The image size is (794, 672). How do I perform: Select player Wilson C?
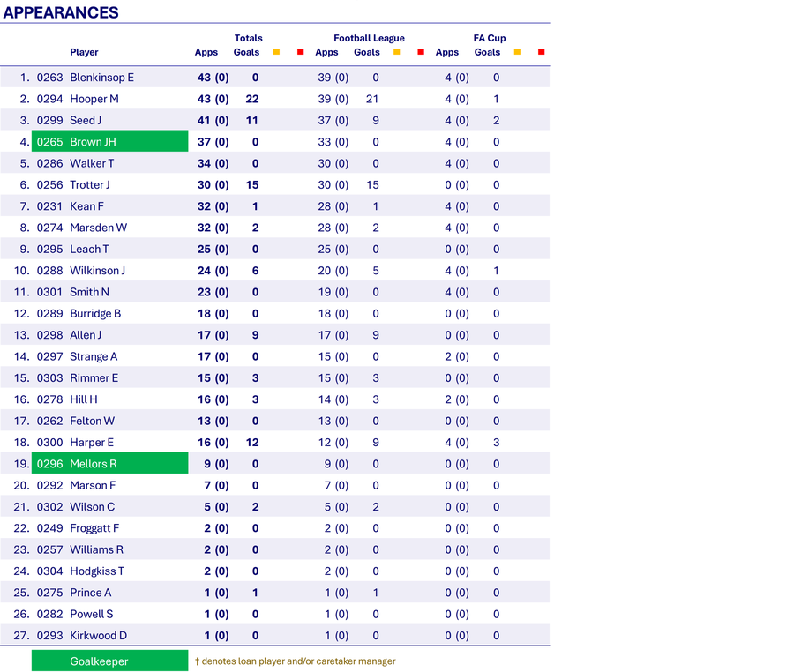[x=92, y=506]
